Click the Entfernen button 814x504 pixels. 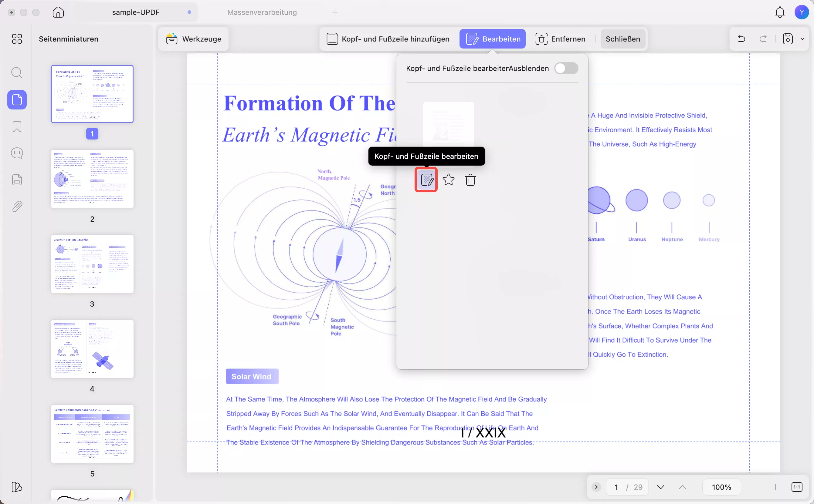pos(561,39)
